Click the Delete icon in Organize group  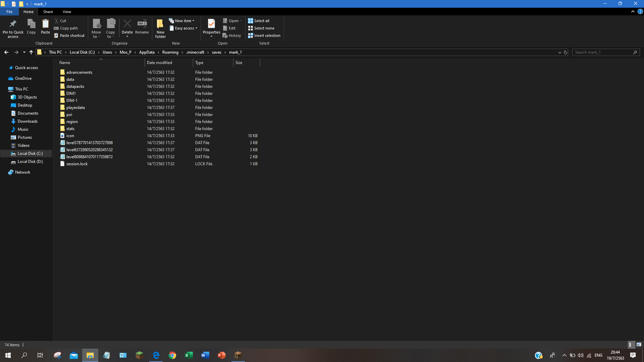pyautogui.click(x=127, y=24)
